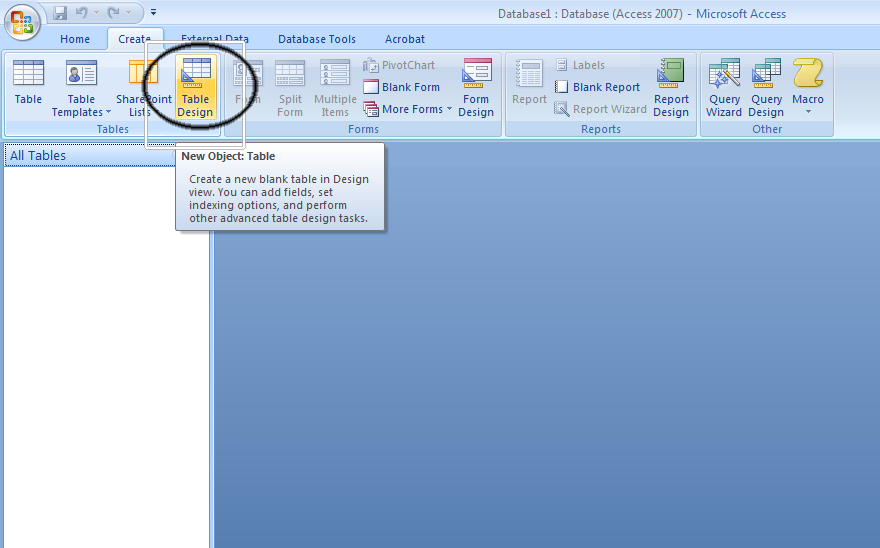Click the Labels button
This screenshot has width=880, height=548.
[580, 65]
